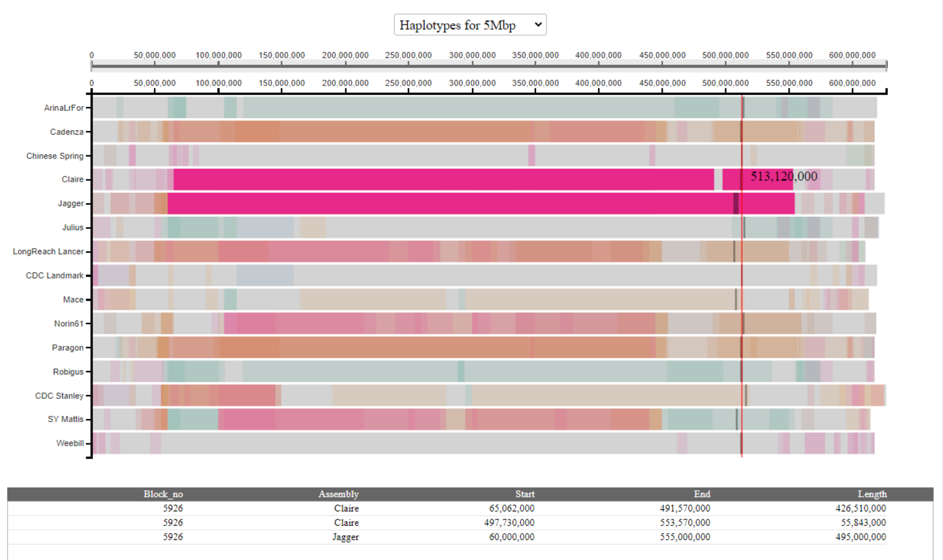Select the Cadenza row label
943x560 pixels.
tap(67, 132)
